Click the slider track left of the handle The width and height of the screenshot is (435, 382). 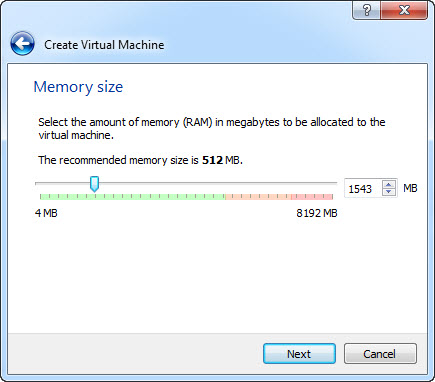coord(63,183)
